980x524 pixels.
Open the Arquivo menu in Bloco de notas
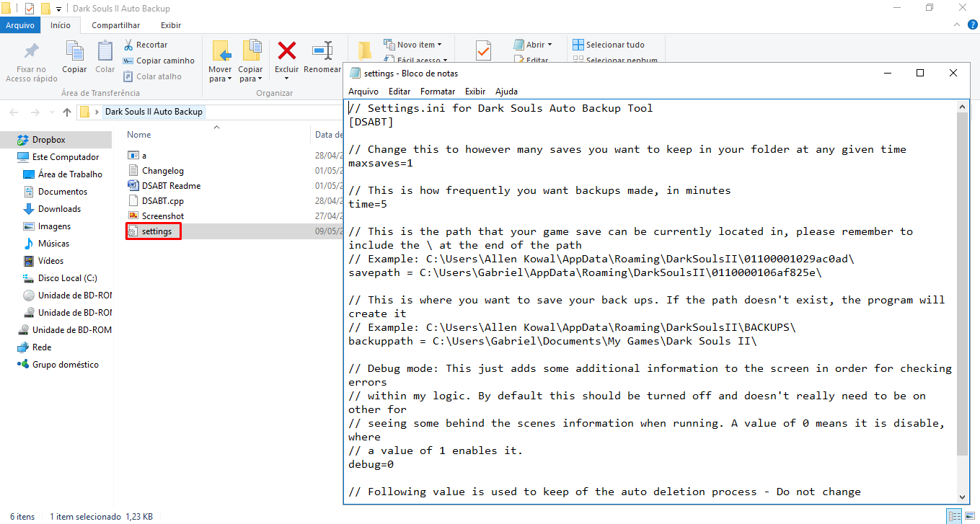tap(363, 92)
